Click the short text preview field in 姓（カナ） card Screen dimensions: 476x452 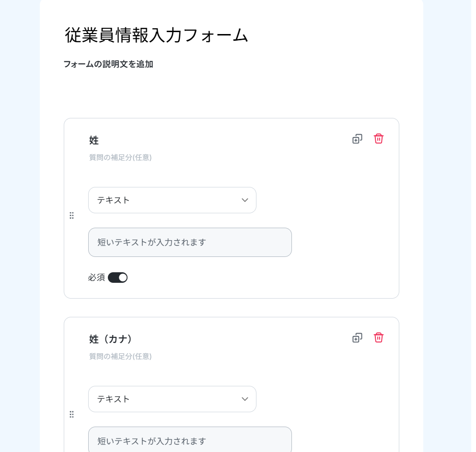click(x=190, y=439)
